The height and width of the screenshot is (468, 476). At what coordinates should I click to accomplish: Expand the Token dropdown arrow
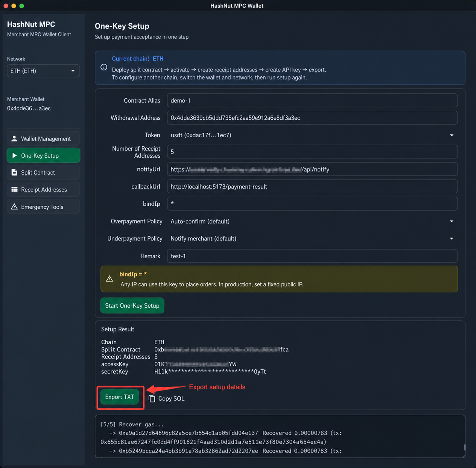click(x=452, y=135)
